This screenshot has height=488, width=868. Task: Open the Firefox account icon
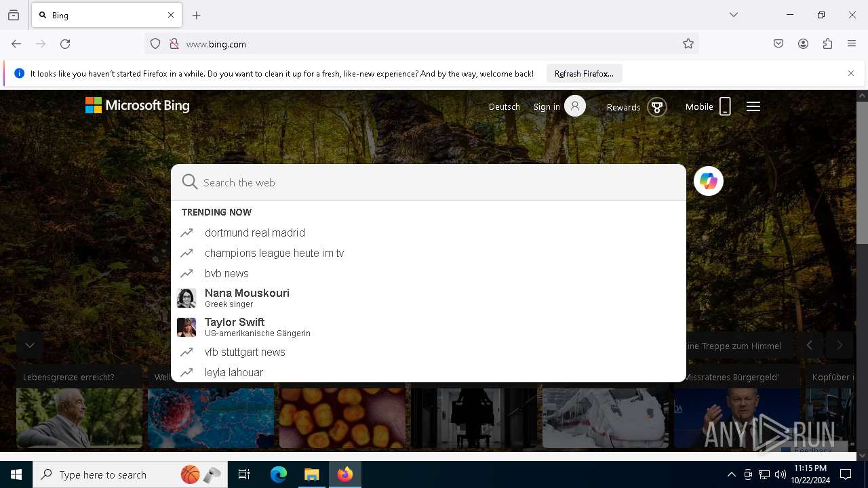click(x=803, y=44)
